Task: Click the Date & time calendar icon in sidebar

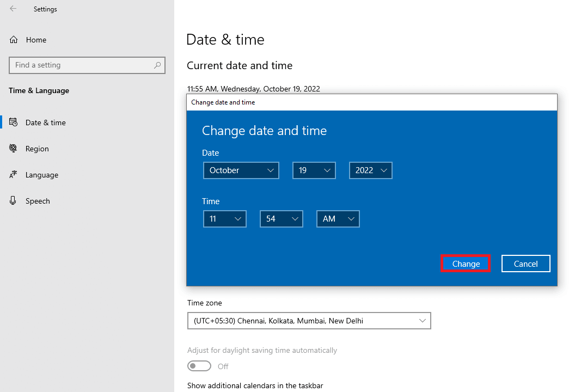Action: 13,122
